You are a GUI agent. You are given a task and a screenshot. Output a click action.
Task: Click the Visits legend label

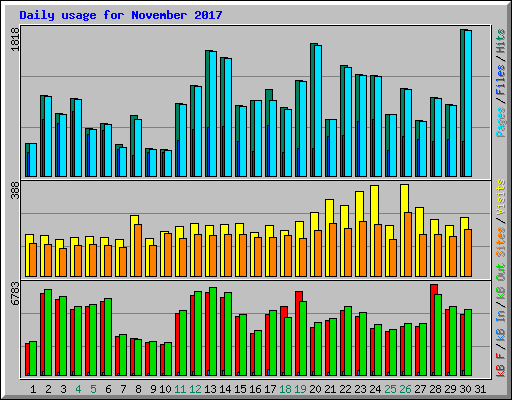click(x=500, y=197)
